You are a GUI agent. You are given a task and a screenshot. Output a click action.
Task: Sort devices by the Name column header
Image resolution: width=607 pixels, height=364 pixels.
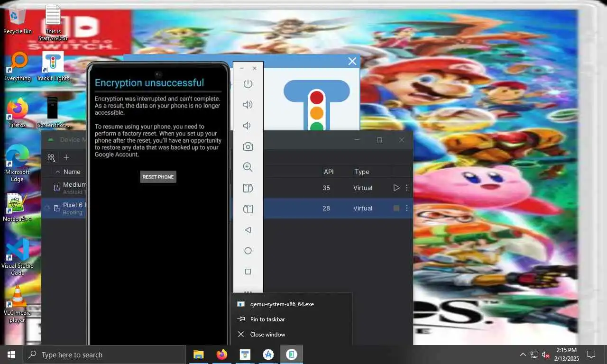[x=72, y=172]
